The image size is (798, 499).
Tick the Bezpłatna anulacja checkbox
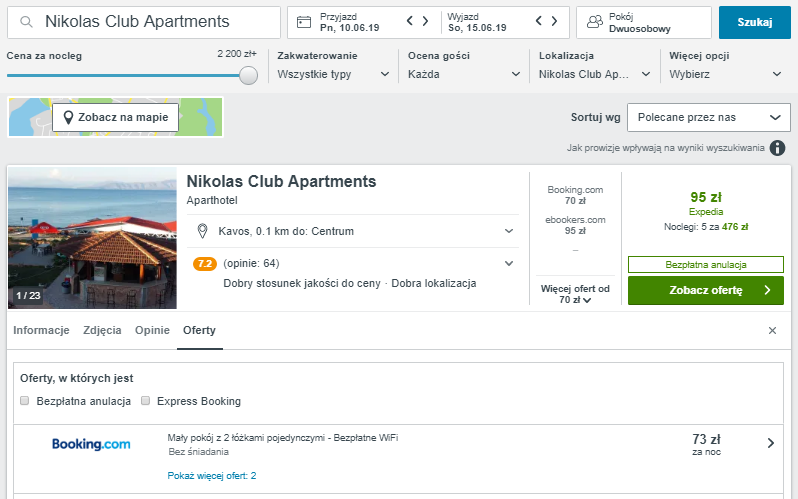[24, 401]
